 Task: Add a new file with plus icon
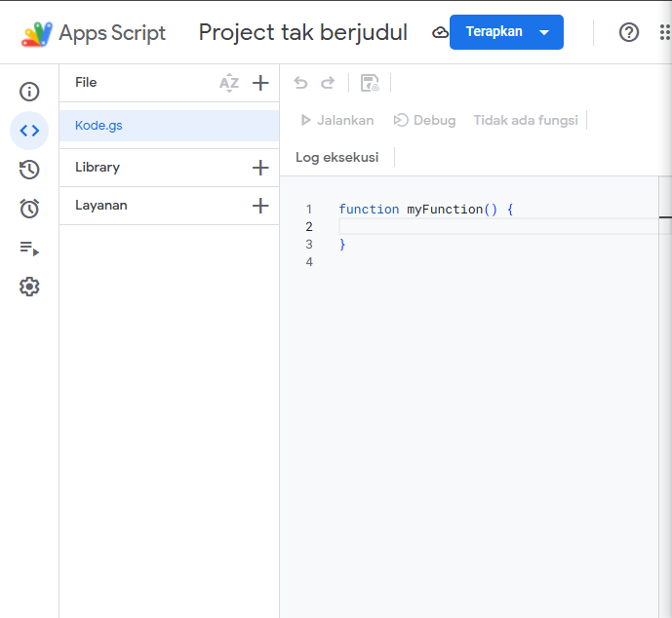[260, 83]
